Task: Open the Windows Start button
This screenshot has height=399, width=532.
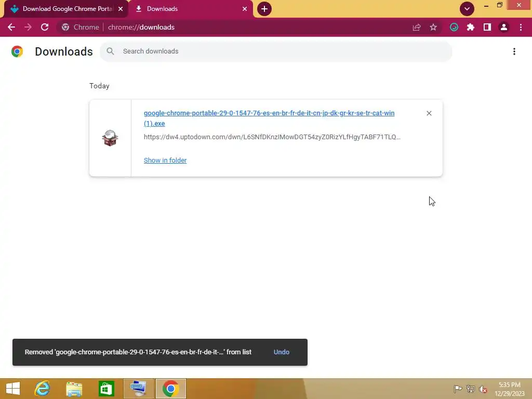Action: point(13,389)
